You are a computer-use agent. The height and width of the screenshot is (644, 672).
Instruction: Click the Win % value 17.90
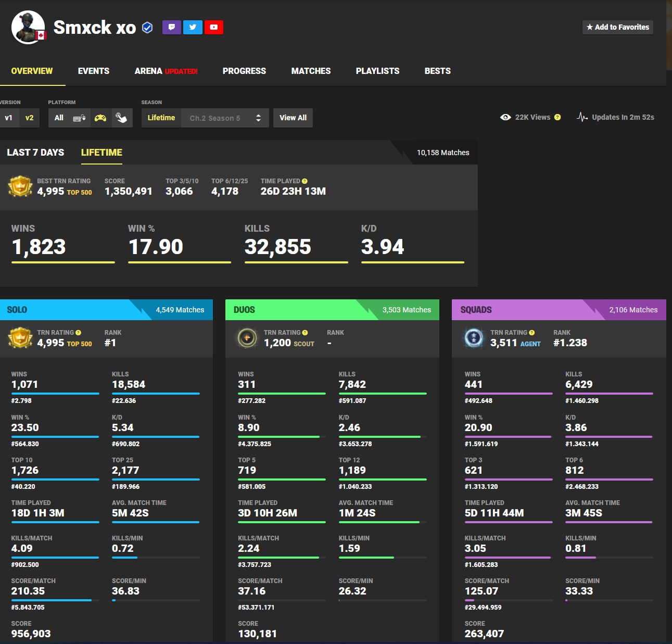click(156, 247)
